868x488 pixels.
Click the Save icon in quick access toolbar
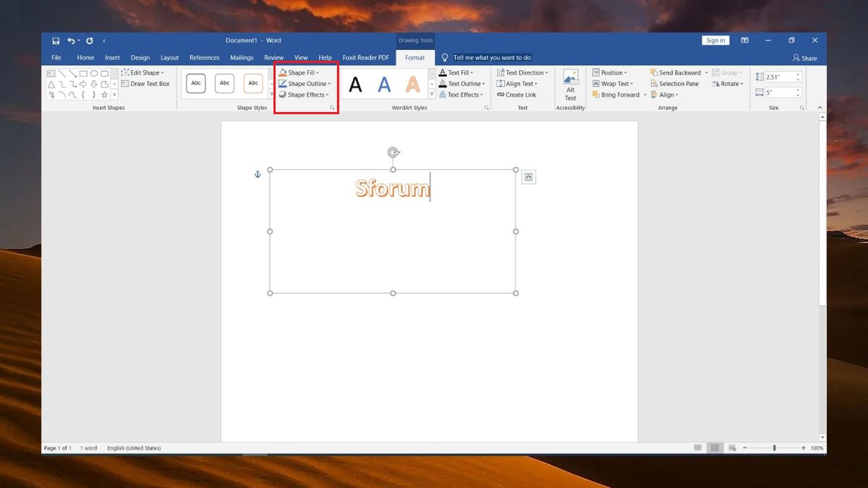click(56, 40)
